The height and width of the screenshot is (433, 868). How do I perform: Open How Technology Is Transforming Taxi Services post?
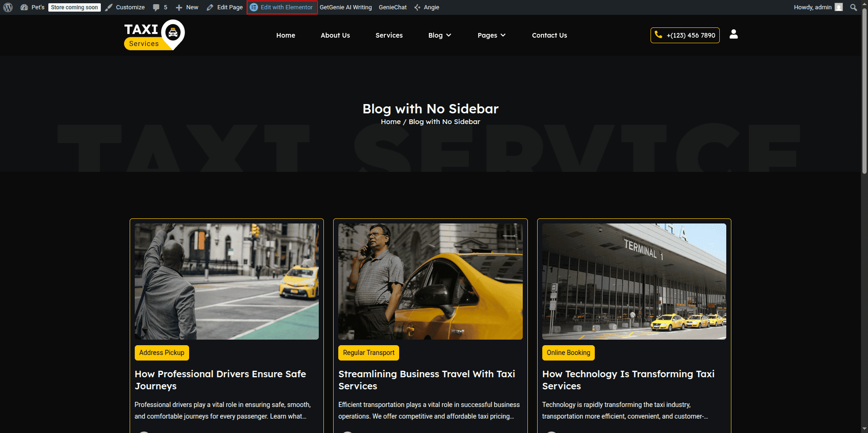point(628,380)
